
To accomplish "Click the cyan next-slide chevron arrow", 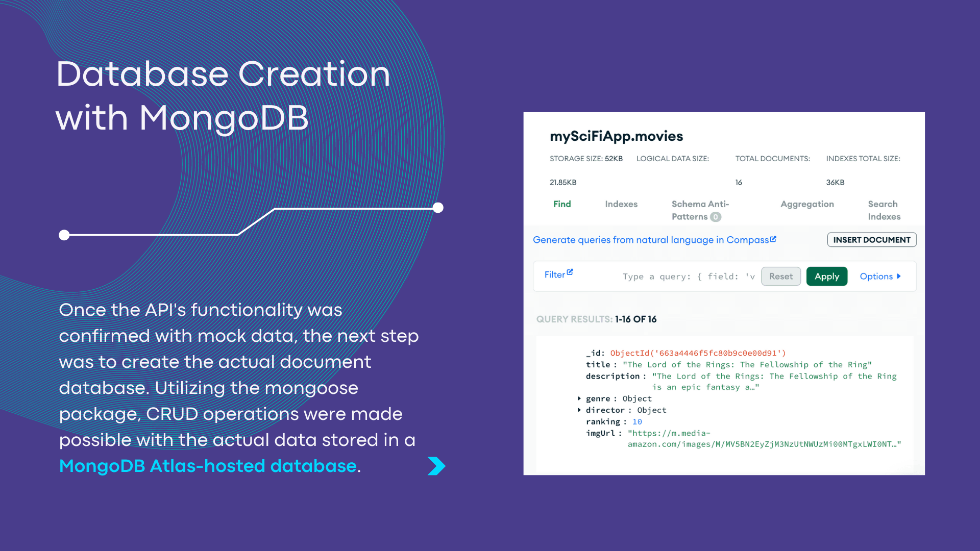I will coord(436,466).
